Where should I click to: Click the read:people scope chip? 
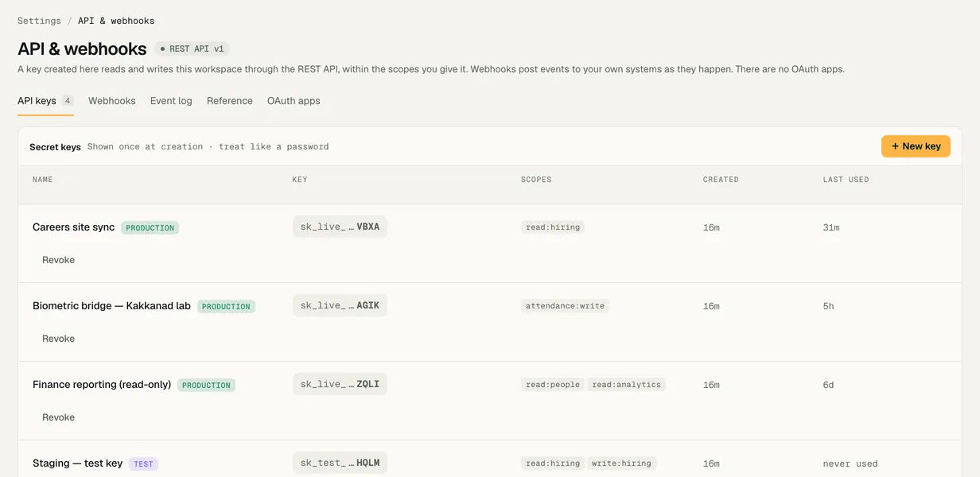click(x=553, y=384)
